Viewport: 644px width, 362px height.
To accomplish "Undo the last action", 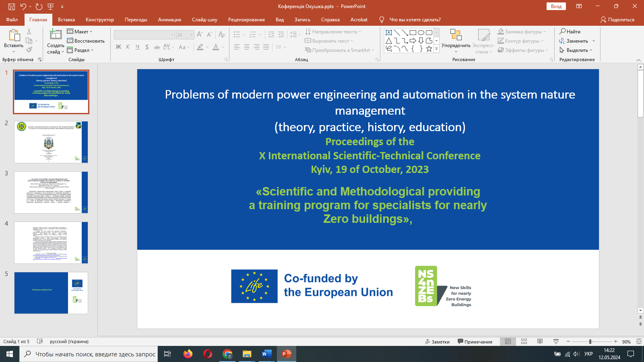I will 23,6.
